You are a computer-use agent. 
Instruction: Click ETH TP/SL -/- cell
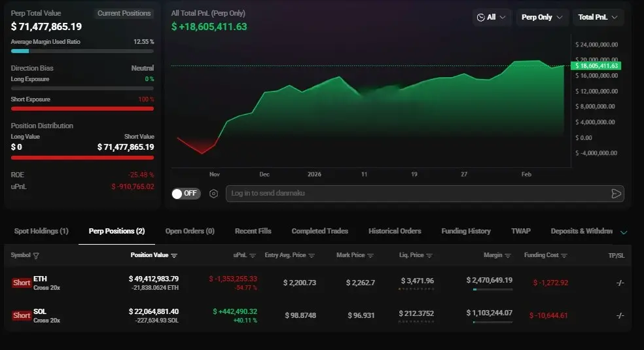(620, 283)
